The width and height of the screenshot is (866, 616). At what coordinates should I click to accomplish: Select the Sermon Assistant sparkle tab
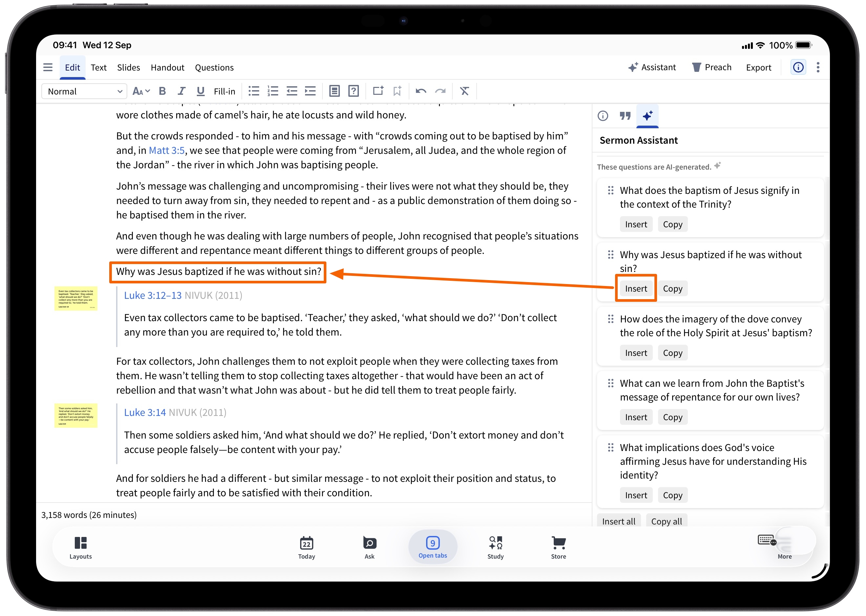tap(648, 116)
